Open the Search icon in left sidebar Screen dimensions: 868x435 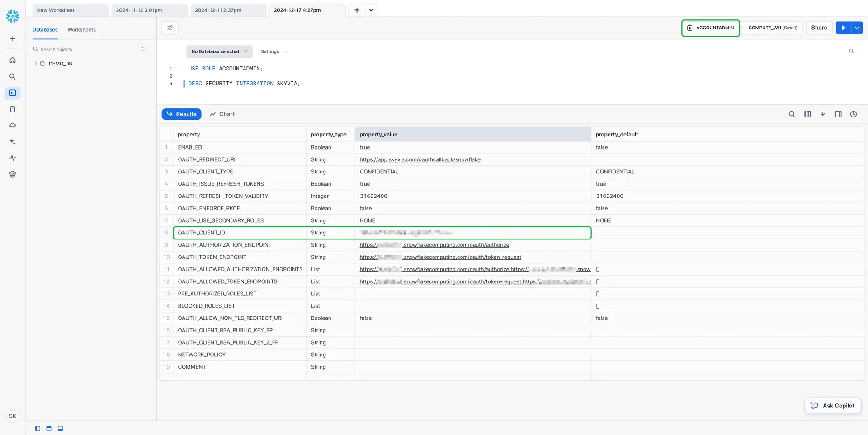(x=13, y=76)
